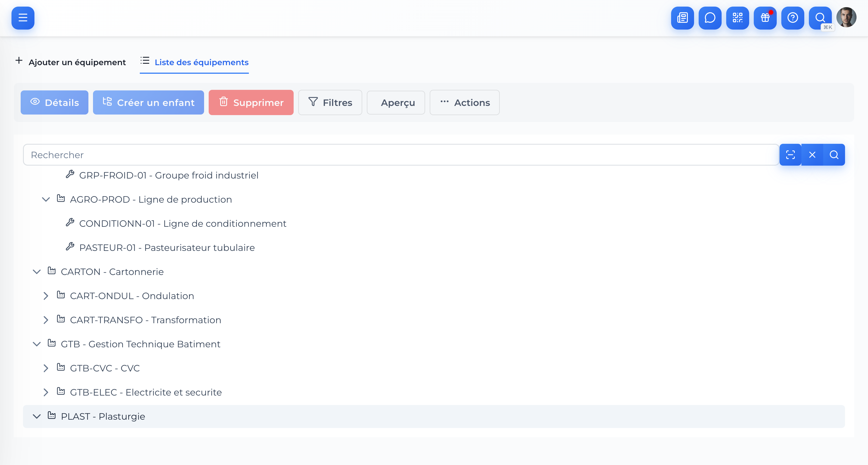868x465 pixels.
Task: Expand the GTB-ELEC Electricite et securite node
Action: (46, 392)
